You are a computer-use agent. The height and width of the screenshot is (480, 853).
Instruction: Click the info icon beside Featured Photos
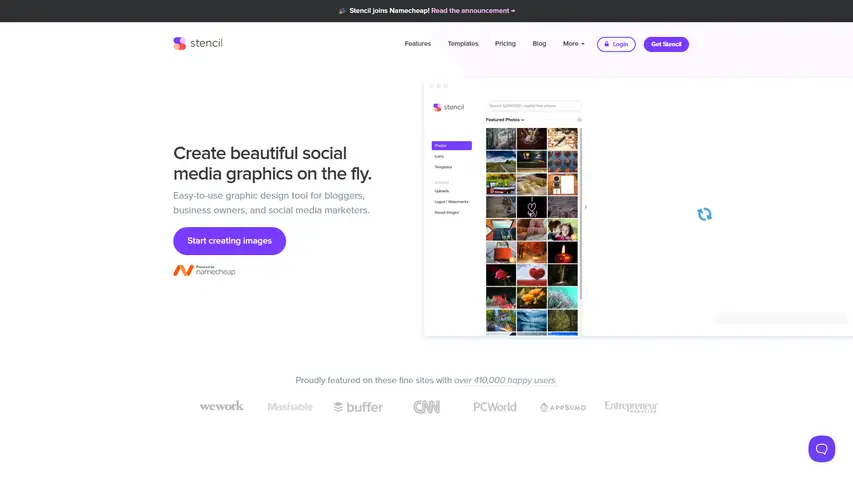click(579, 120)
